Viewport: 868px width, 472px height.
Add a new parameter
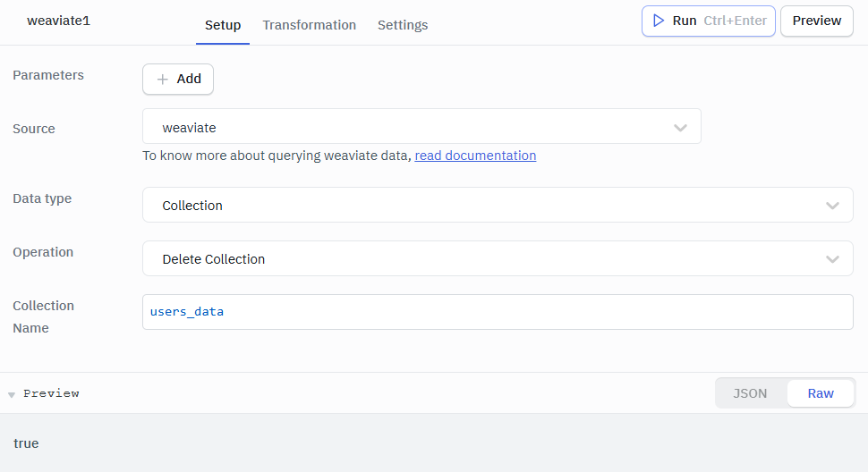[178, 79]
